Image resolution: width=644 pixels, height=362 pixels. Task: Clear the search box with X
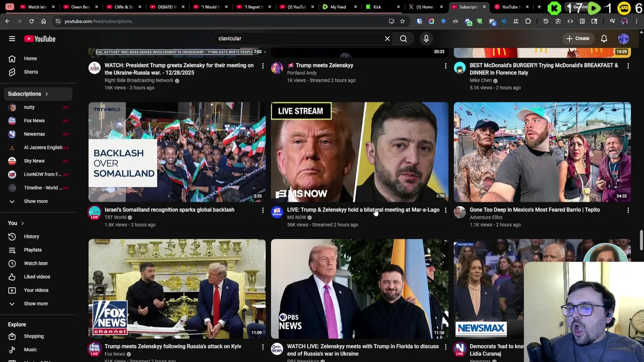[387, 39]
